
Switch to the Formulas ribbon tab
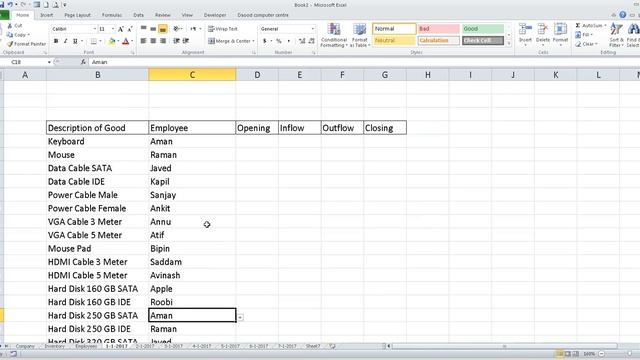[x=112, y=15]
